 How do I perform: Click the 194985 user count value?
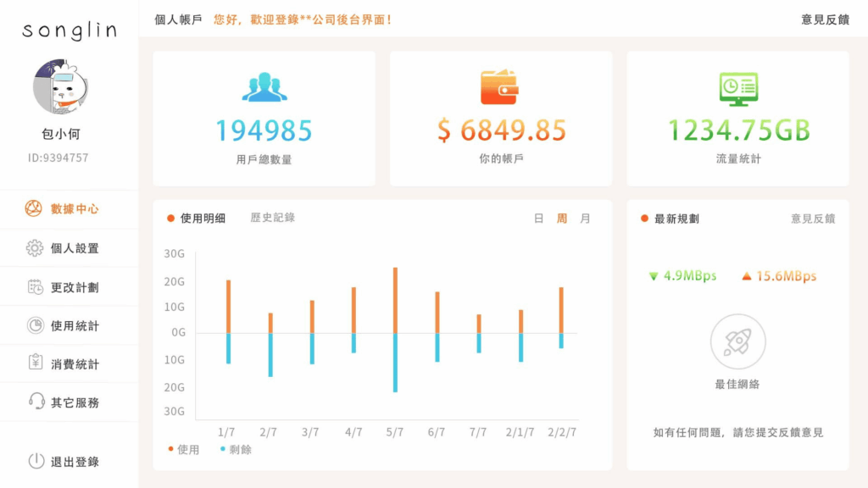coord(264,131)
